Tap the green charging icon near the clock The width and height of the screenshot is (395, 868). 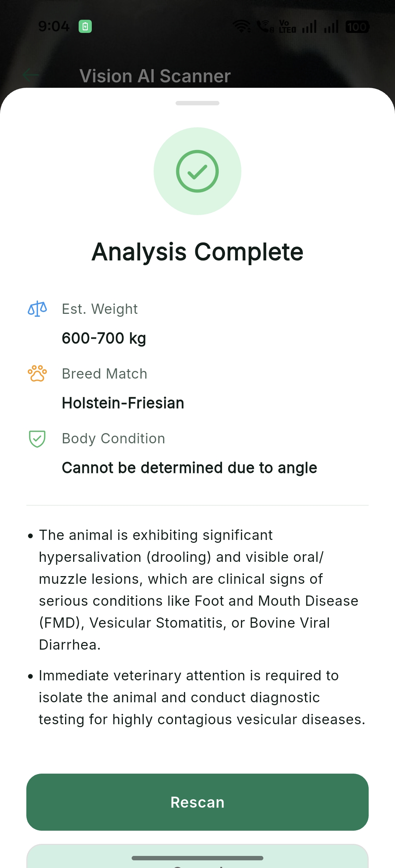click(85, 26)
